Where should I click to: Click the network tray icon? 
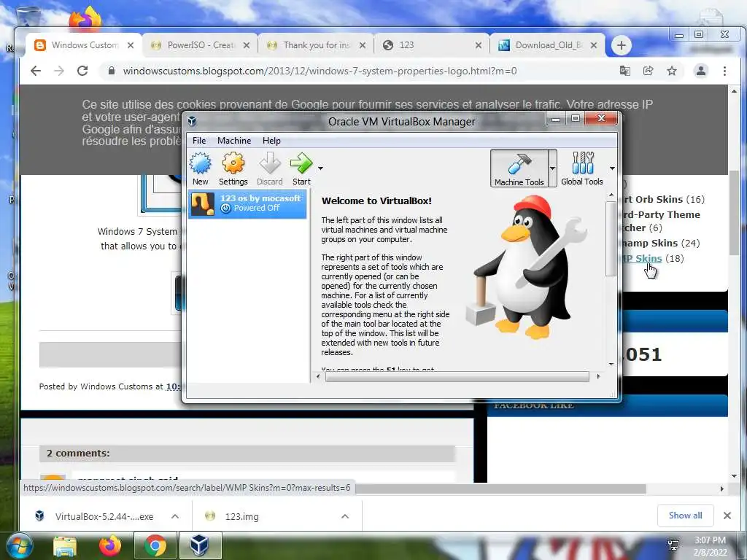pyautogui.click(x=673, y=545)
